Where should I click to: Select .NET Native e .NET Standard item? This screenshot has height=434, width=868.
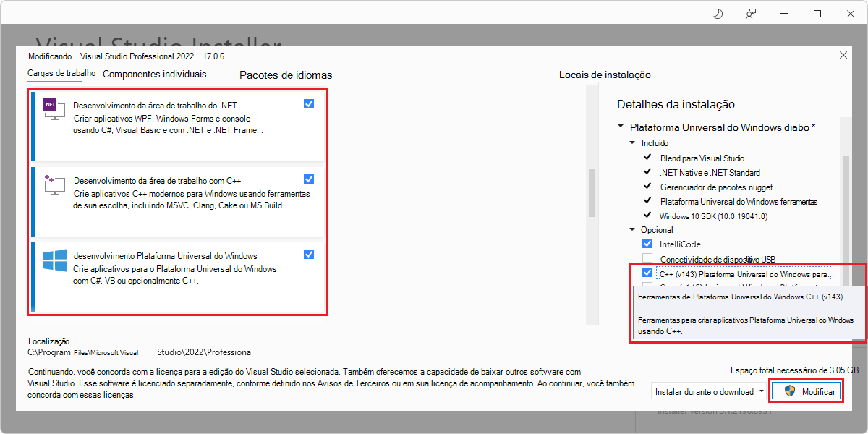[710, 173]
